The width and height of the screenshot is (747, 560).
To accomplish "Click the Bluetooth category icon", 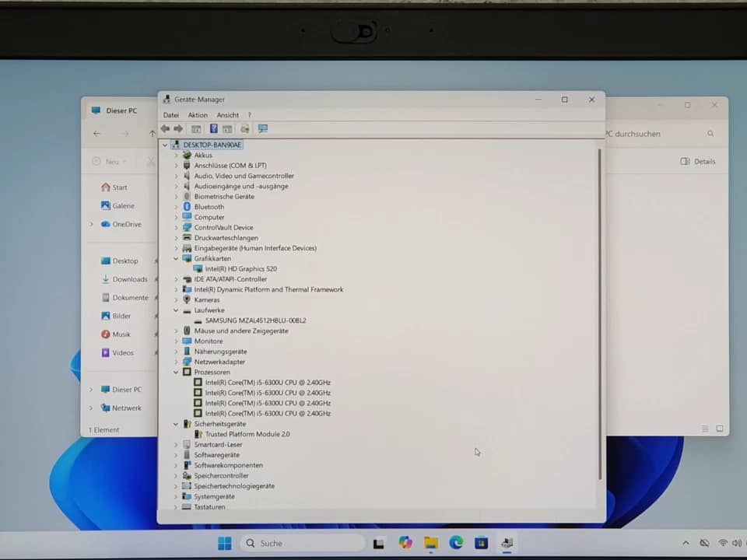I will 187,207.
